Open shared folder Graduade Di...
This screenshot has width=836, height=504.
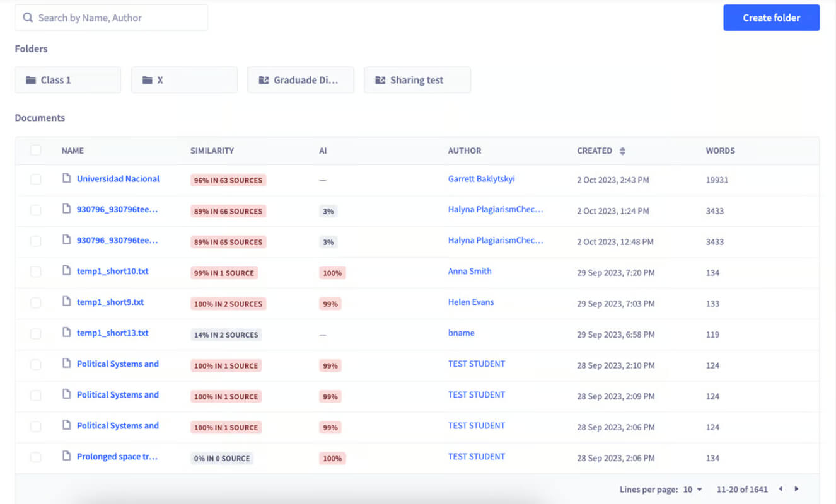[x=301, y=80]
